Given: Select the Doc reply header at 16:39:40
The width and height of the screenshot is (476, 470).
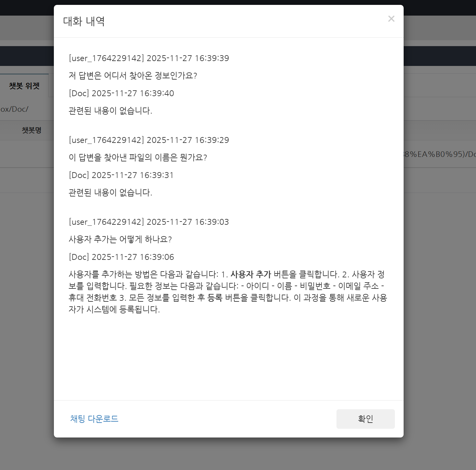Looking at the screenshot, I should pos(121,93).
